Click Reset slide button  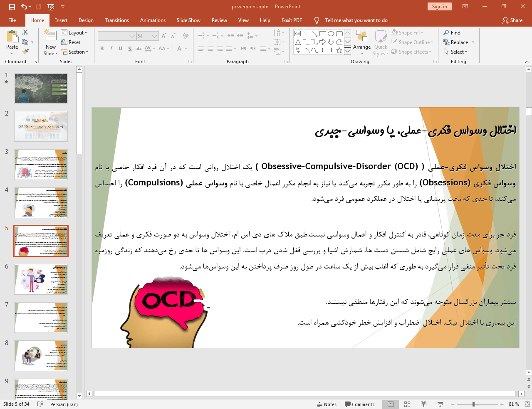[71, 42]
